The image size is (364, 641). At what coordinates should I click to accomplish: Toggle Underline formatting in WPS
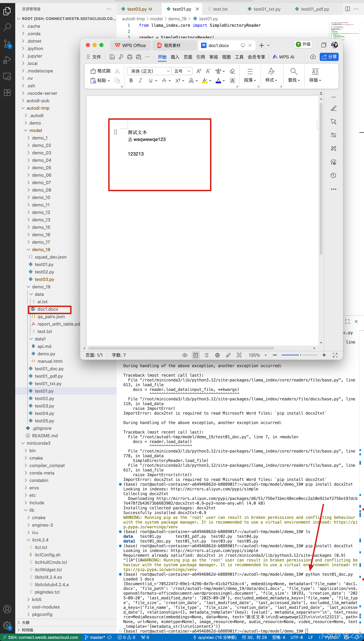click(151, 81)
